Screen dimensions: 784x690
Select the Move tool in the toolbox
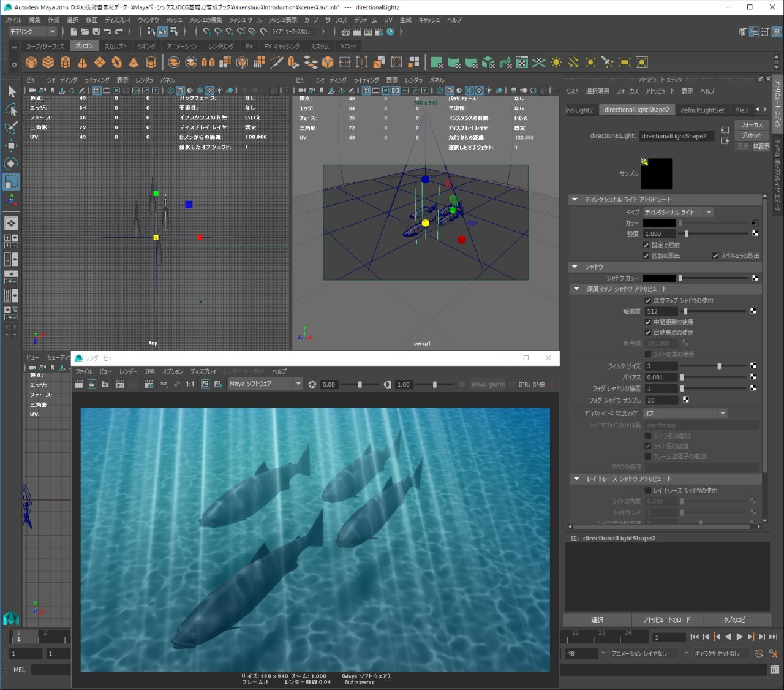tap(11, 145)
